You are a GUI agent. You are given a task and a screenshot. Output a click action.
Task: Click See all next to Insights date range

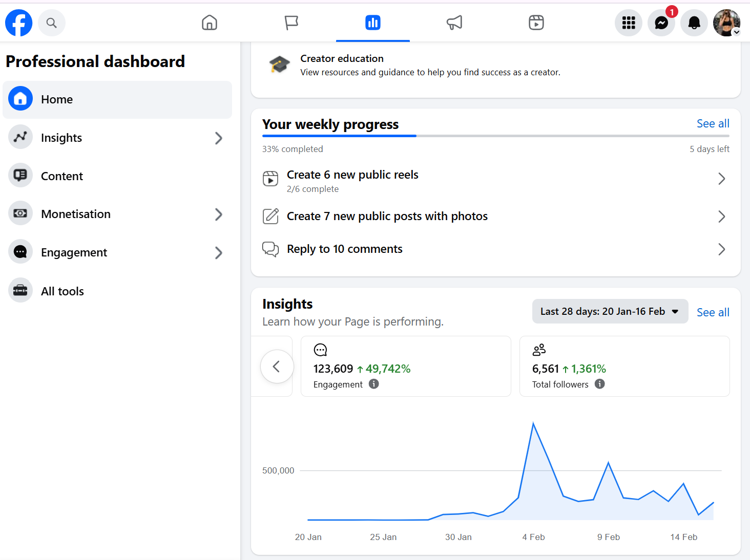click(713, 312)
